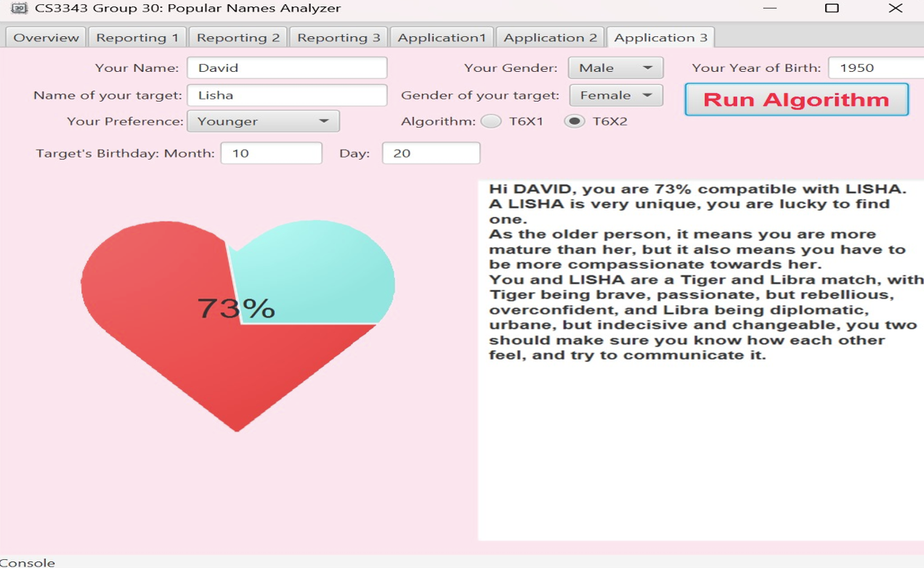This screenshot has height=568, width=924.
Task: Select the target's birthday Day field
Action: 431,153
